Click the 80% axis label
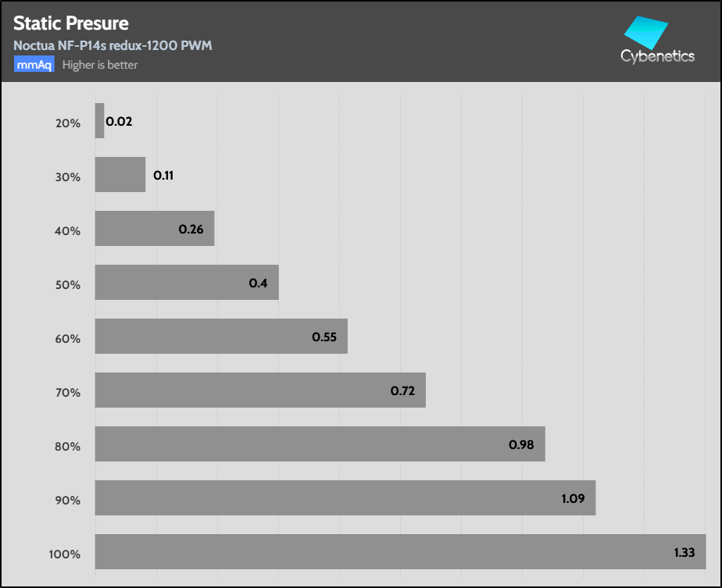This screenshot has height=588, width=722. tap(68, 447)
